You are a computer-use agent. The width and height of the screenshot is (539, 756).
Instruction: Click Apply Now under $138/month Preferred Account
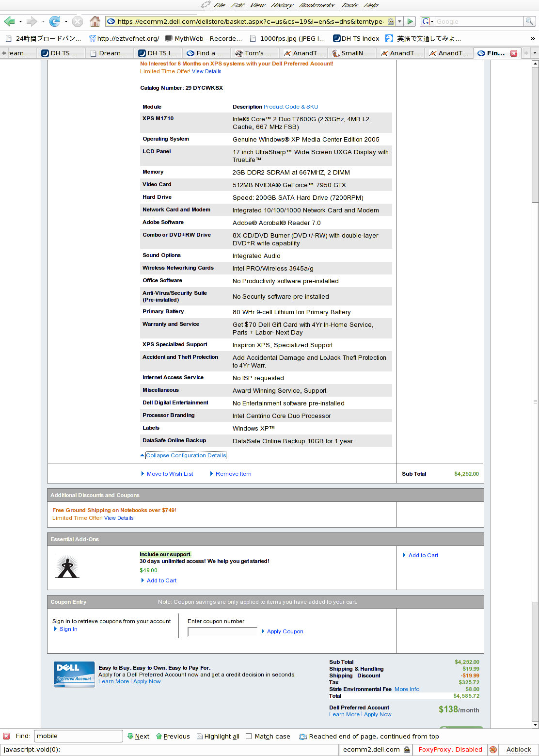[378, 714]
